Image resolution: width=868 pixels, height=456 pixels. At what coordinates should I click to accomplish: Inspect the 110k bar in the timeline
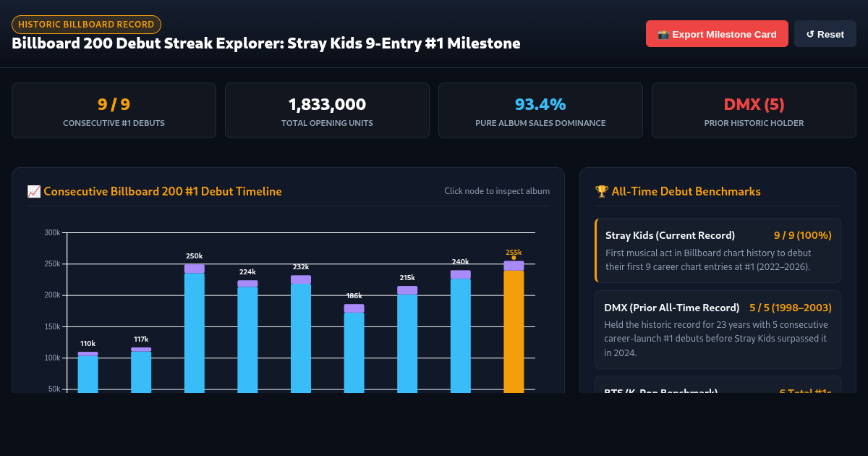pos(88,373)
